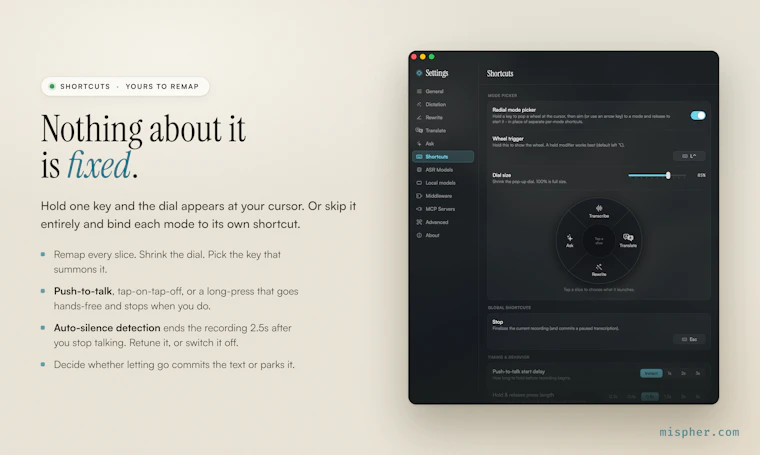Select the Shortcuts sidebar item

[x=443, y=157]
